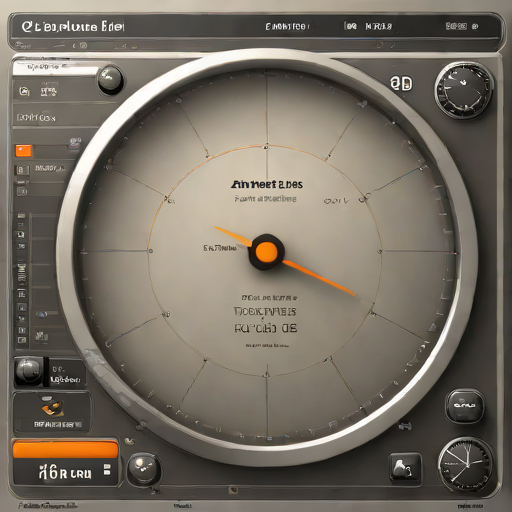Click the round metallic knob above the orange-icon panel
The image size is (512, 512).
click(28, 371)
